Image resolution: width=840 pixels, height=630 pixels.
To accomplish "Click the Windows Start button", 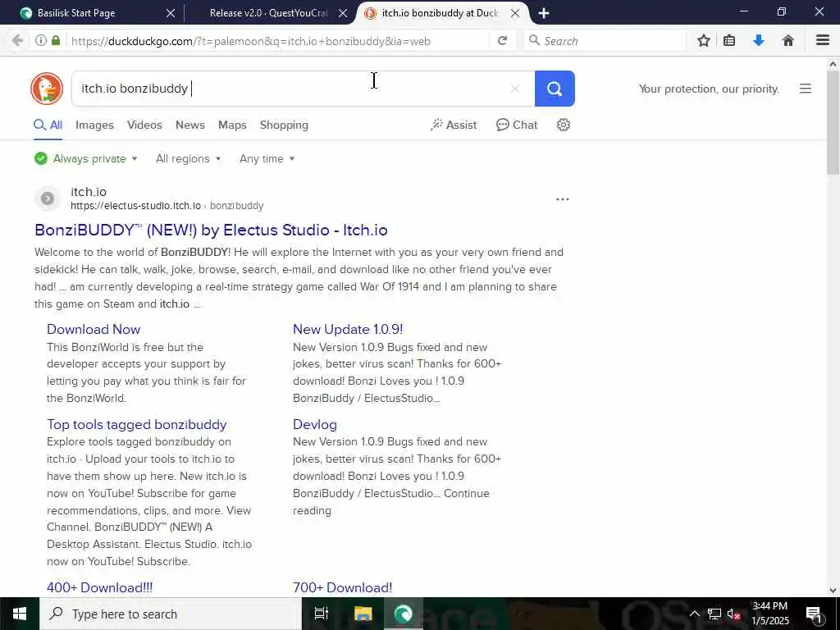I will 20,614.
